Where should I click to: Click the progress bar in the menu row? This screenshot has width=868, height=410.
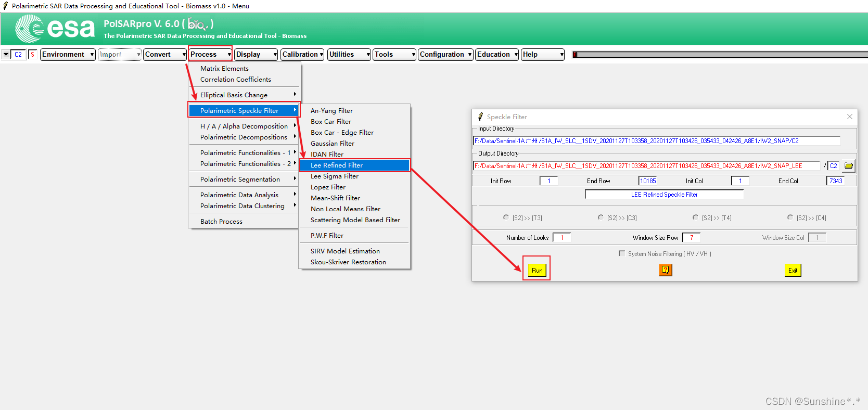click(x=720, y=54)
